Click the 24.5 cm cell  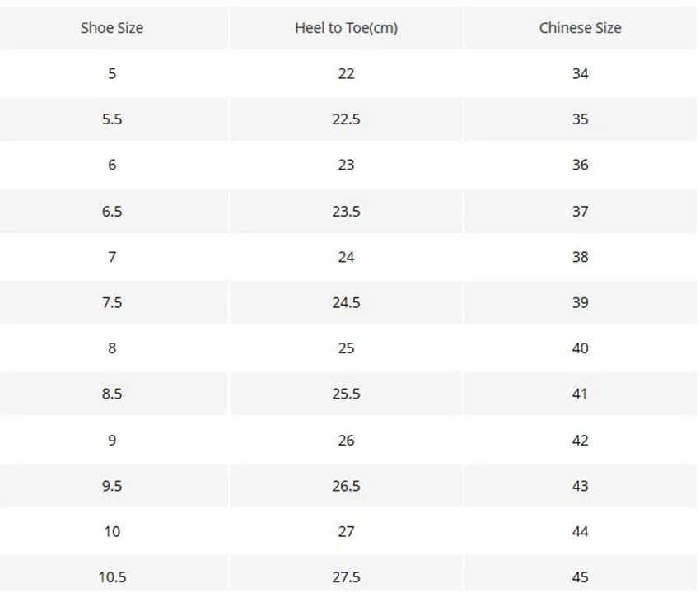[x=346, y=302]
